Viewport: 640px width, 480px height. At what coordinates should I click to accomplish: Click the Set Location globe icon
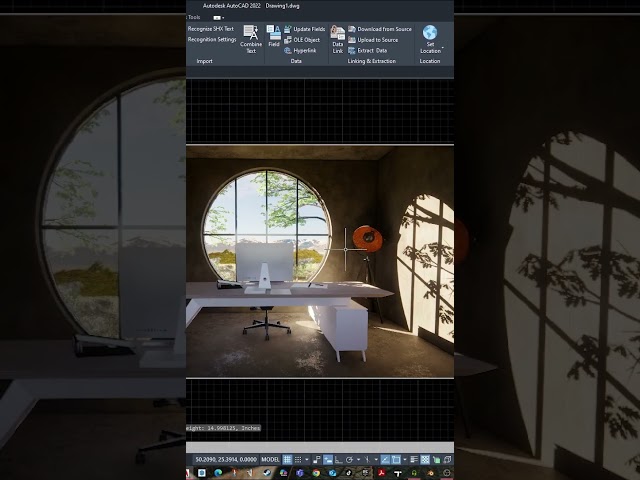[x=430, y=33]
